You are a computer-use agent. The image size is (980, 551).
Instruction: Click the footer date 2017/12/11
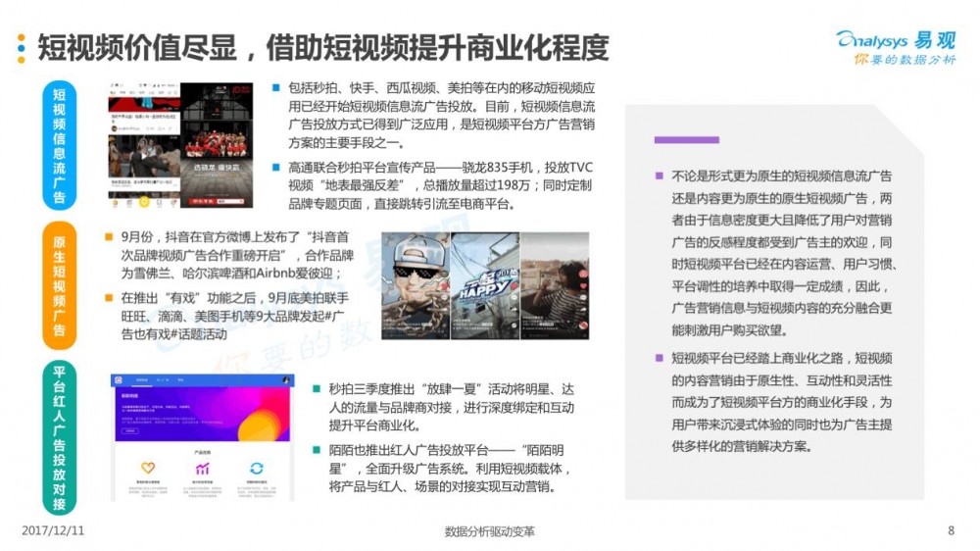coord(53,531)
